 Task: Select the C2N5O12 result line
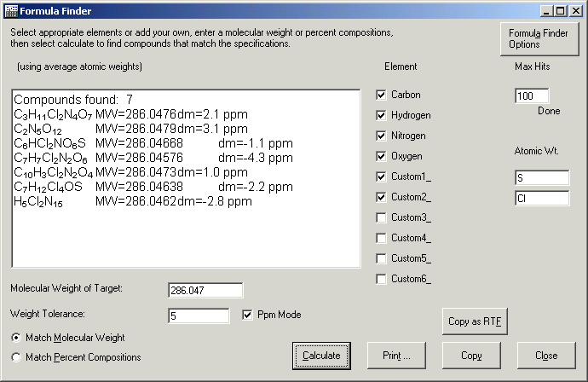coord(130,129)
